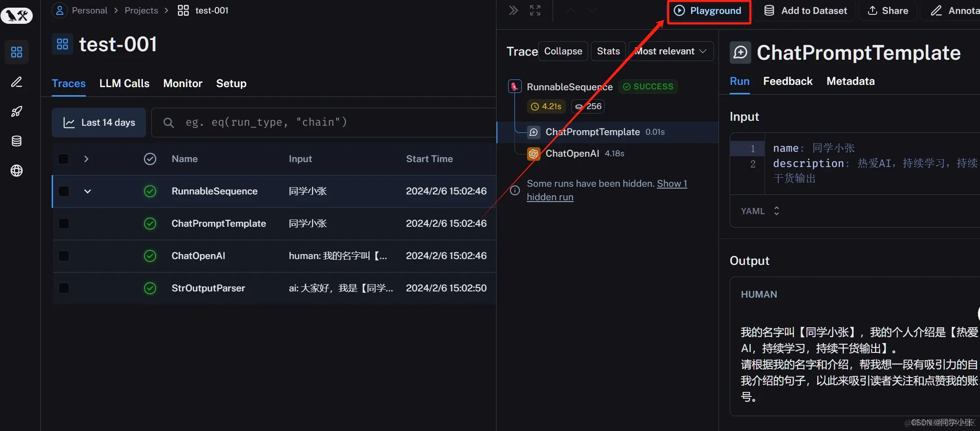Click success icon on StrOutputParser row

tap(150, 288)
